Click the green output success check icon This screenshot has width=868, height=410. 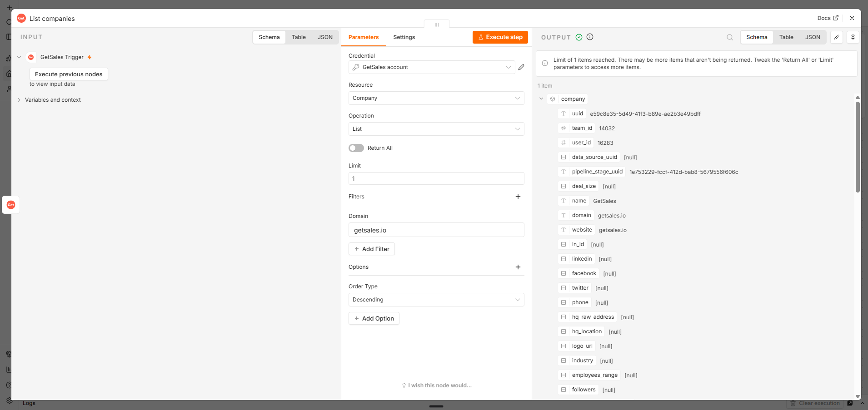(x=579, y=37)
